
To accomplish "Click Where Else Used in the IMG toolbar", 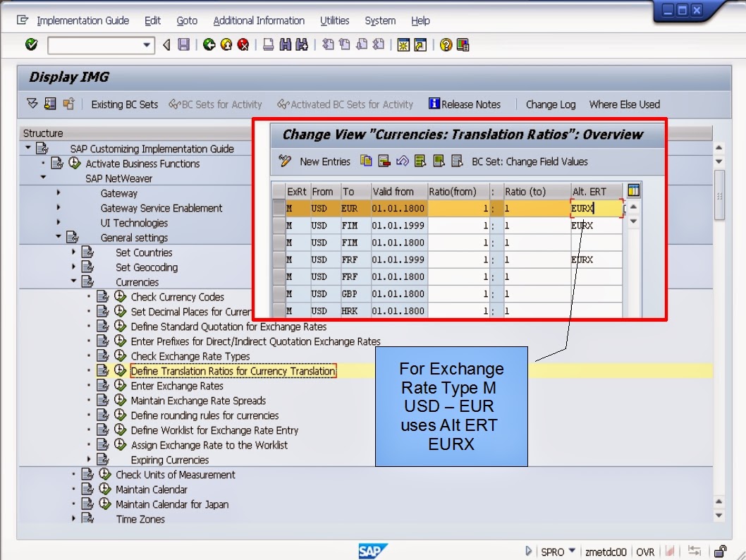I will click(625, 104).
